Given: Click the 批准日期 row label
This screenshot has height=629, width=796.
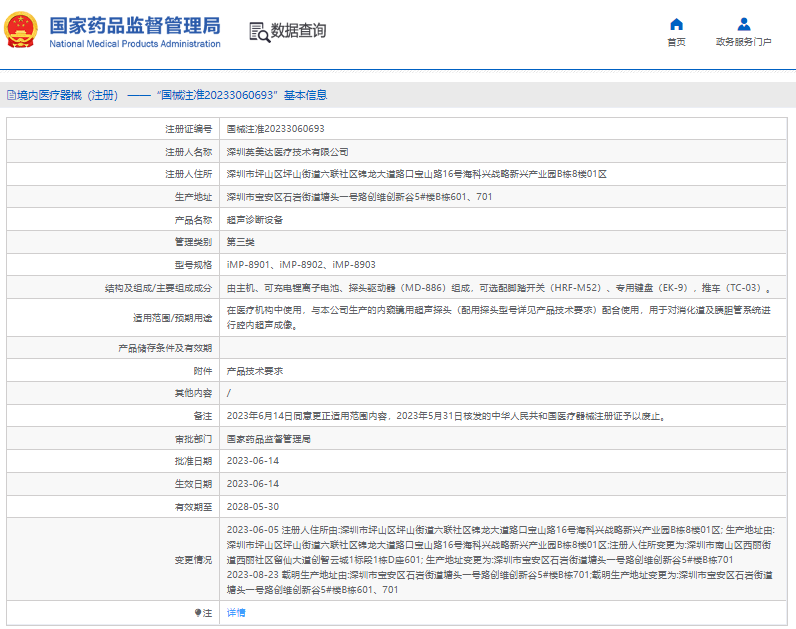Looking at the screenshot, I should coord(193,461).
